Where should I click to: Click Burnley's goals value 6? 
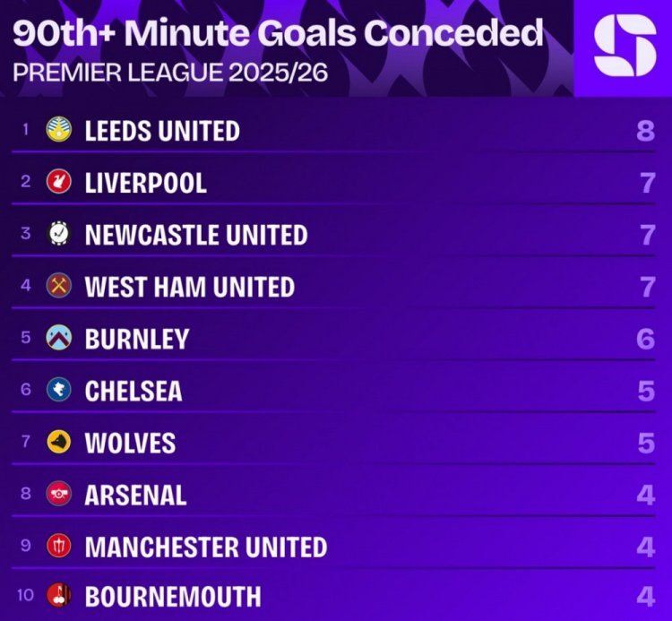click(646, 340)
